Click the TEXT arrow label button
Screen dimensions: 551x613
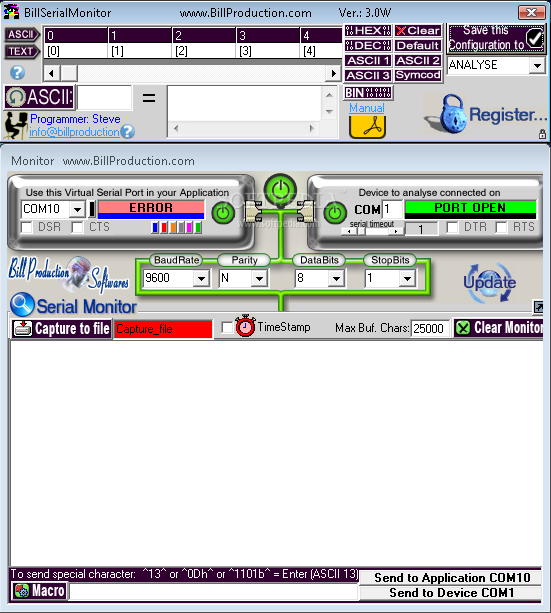tap(22, 51)
